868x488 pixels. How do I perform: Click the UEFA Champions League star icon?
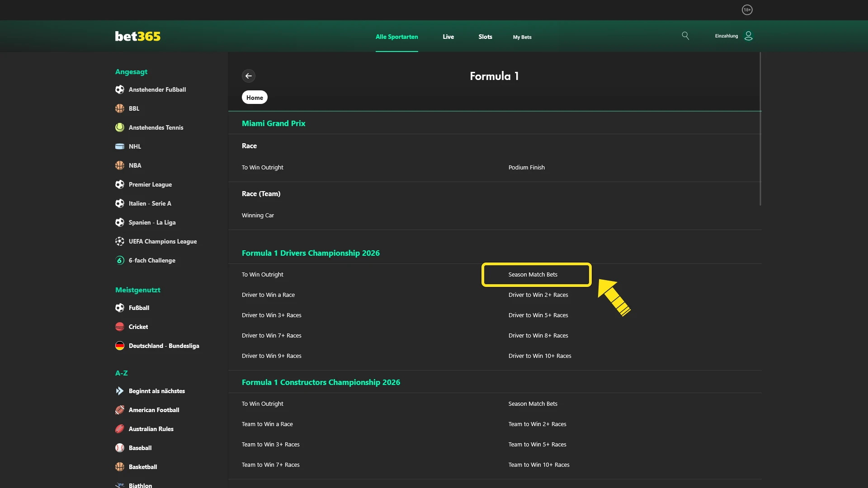point(119,241)
